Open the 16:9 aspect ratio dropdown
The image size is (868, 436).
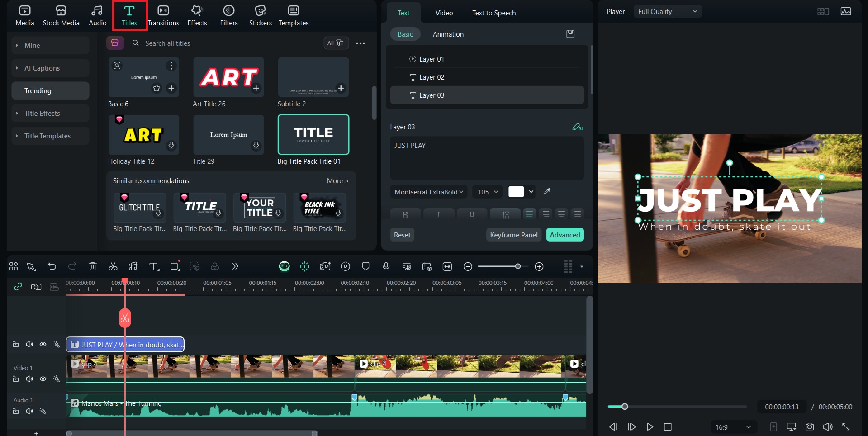[733, 427]
